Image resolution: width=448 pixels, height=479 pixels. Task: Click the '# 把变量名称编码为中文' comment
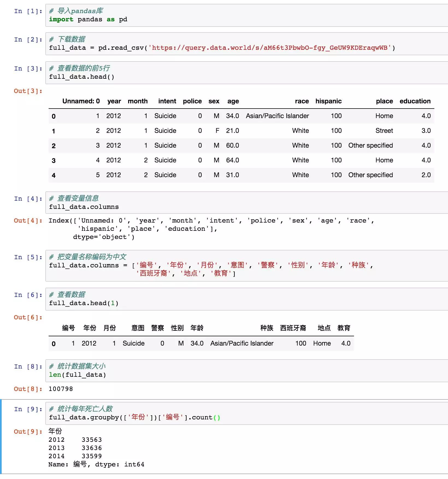click(88, 257)
